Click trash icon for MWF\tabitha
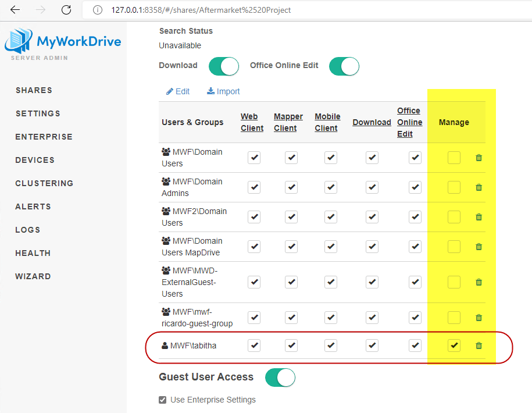 (479, 346)
